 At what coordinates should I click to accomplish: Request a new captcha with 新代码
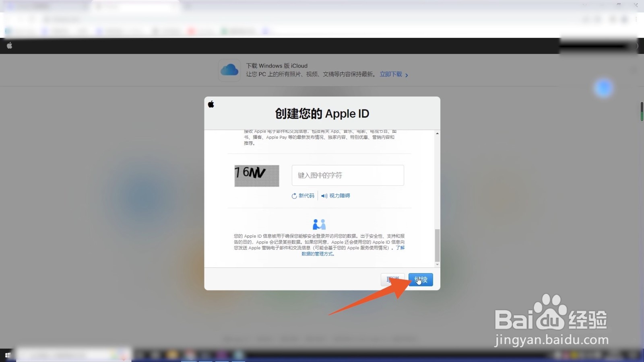pyautogui.click(x=303, y=196)
